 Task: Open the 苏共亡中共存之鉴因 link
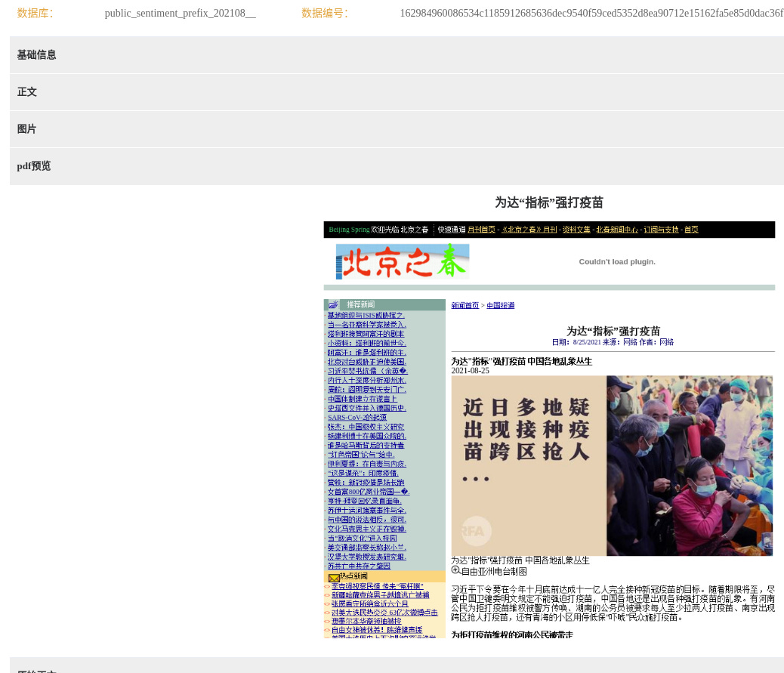tap(359, 566)
